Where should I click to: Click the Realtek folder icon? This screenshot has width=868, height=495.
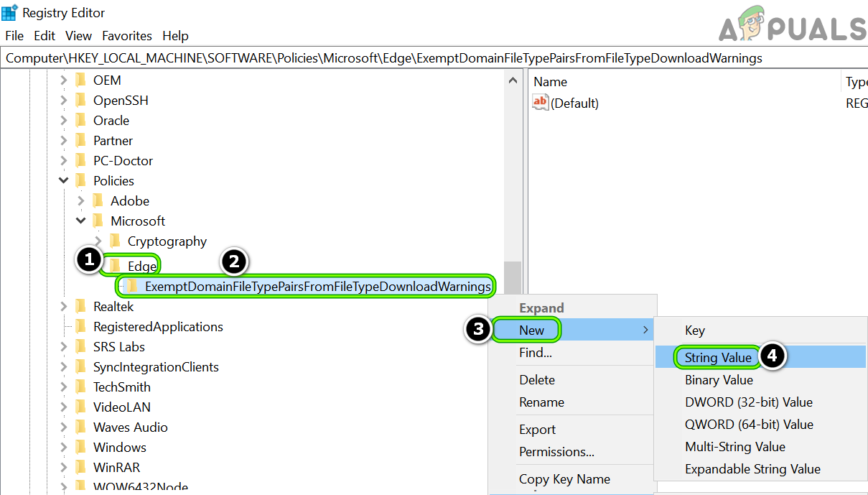80,306
